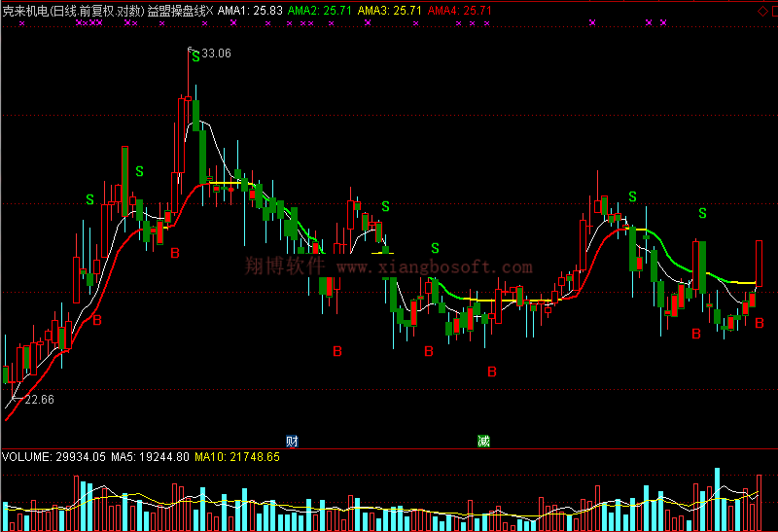Click the green 减 marker icon
This screenshot has height=532, width=778.
click(483, 442)
